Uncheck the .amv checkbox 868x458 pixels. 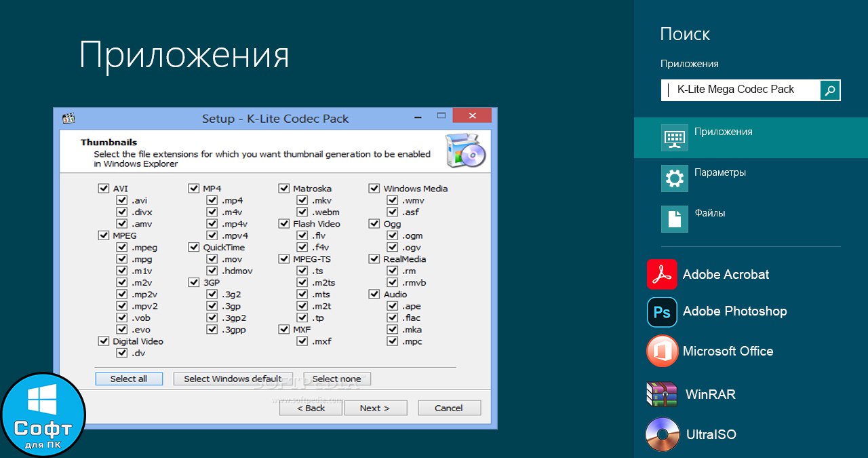coord(121,223)
